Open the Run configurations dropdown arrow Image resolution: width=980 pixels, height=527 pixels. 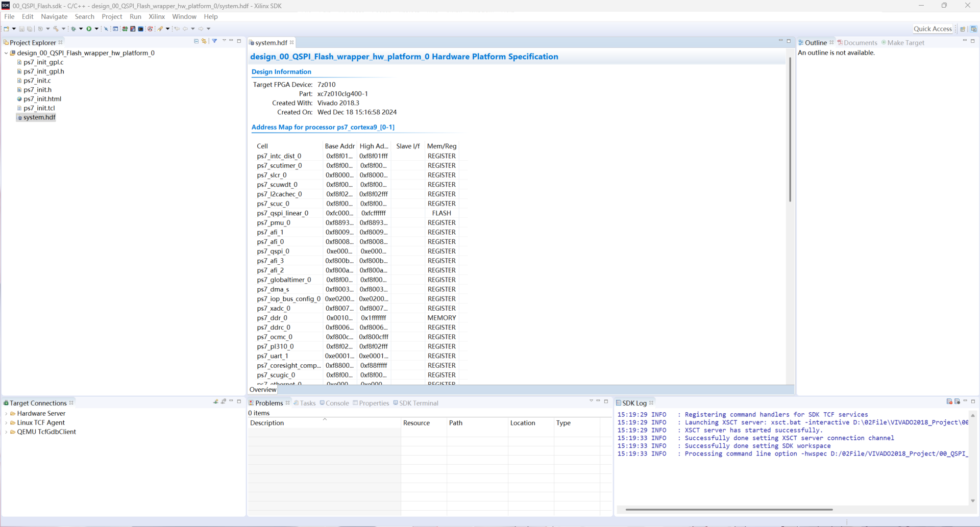click(x=96, y=29)
